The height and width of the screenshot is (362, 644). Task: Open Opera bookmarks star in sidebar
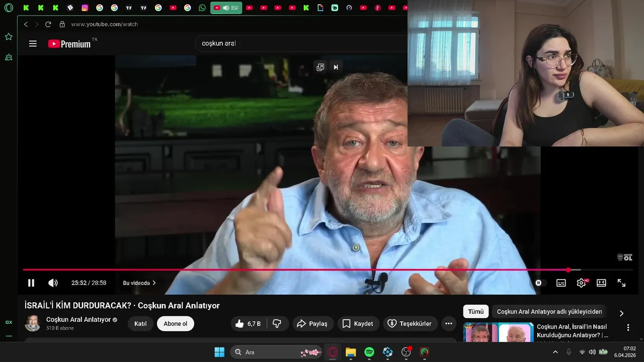tap(9, 37)
